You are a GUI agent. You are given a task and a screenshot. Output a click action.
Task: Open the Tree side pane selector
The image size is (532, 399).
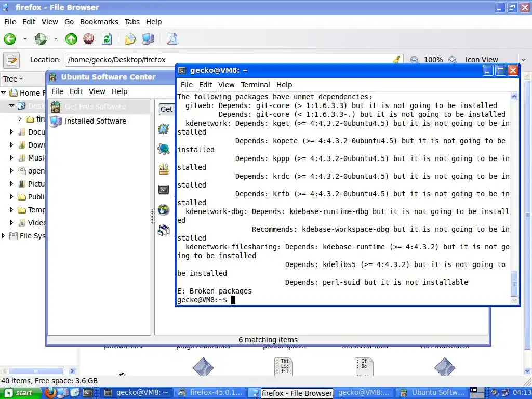[x=13, y=79]
